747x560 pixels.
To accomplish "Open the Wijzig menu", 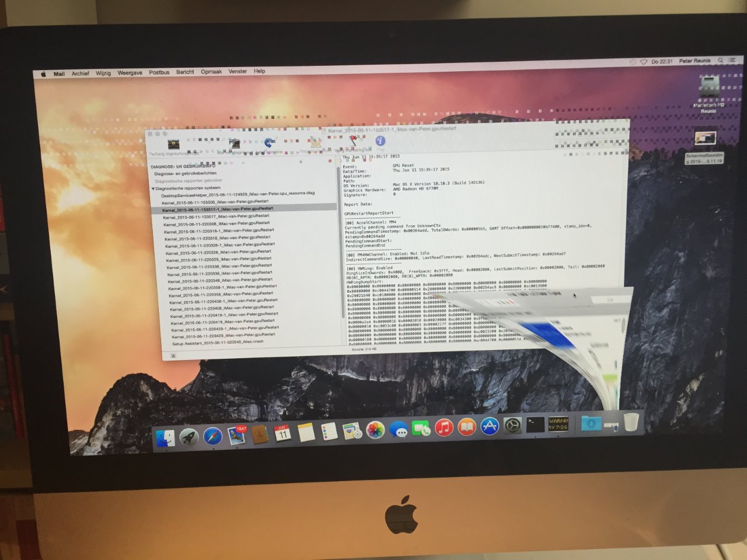I will point(103,73).
